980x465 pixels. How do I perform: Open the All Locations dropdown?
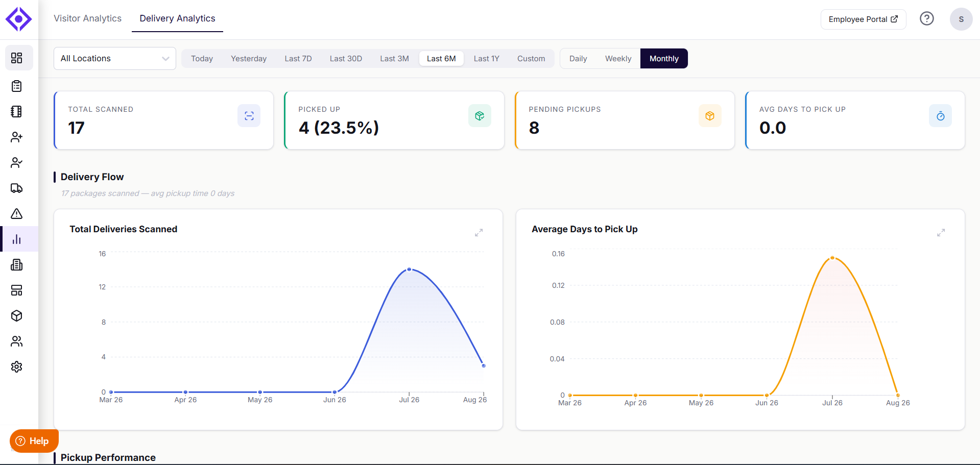pyautogui.click(x=115, y=59)
